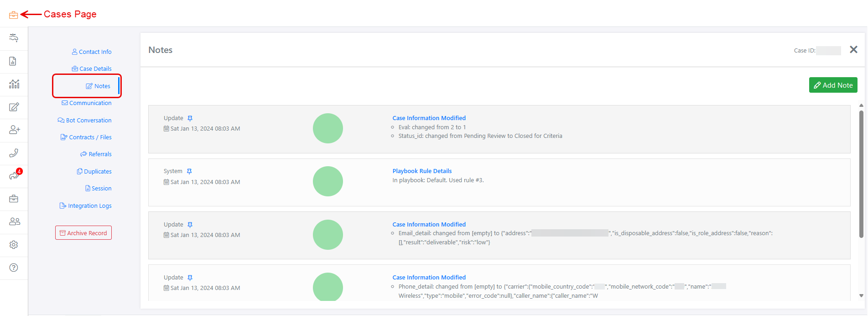Open the phone calls sidebar icon
The width and height of the screenshot is (868, 316).
coord(14,153)
